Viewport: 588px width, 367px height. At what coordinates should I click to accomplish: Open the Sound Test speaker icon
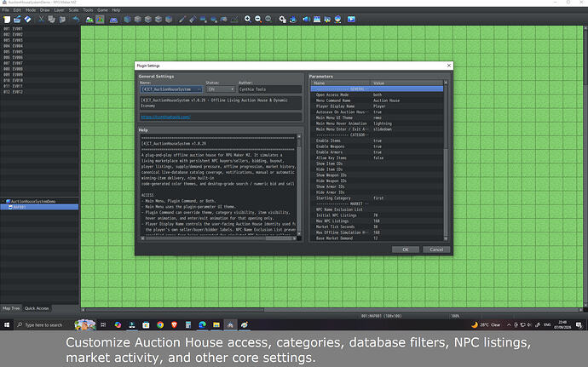click(307, 19)
